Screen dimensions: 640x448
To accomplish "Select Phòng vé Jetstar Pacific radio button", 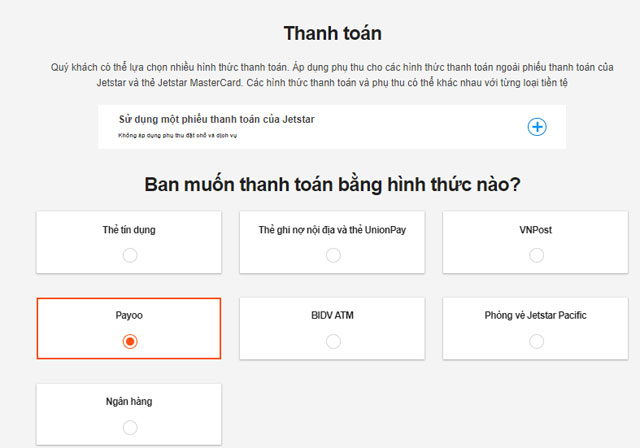I will click(536, 341).
